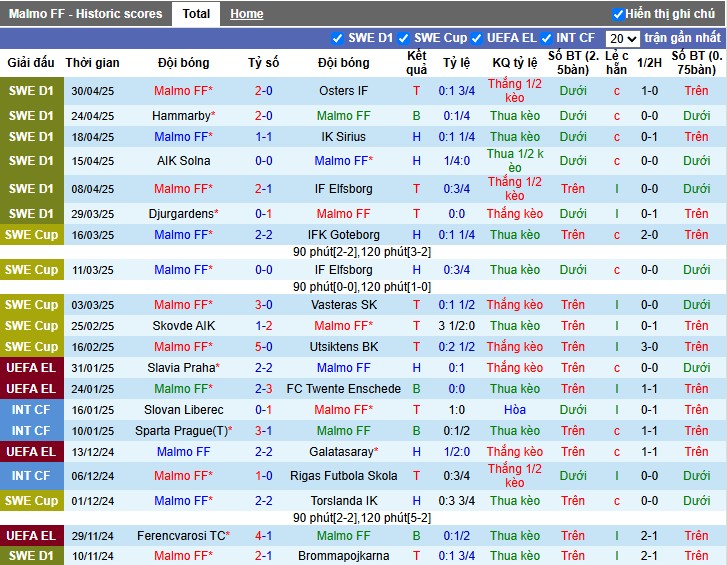Viewport: 727px width, 565px height.
Task: Click Utsiktens BK team name
Action: pos(344,347)
